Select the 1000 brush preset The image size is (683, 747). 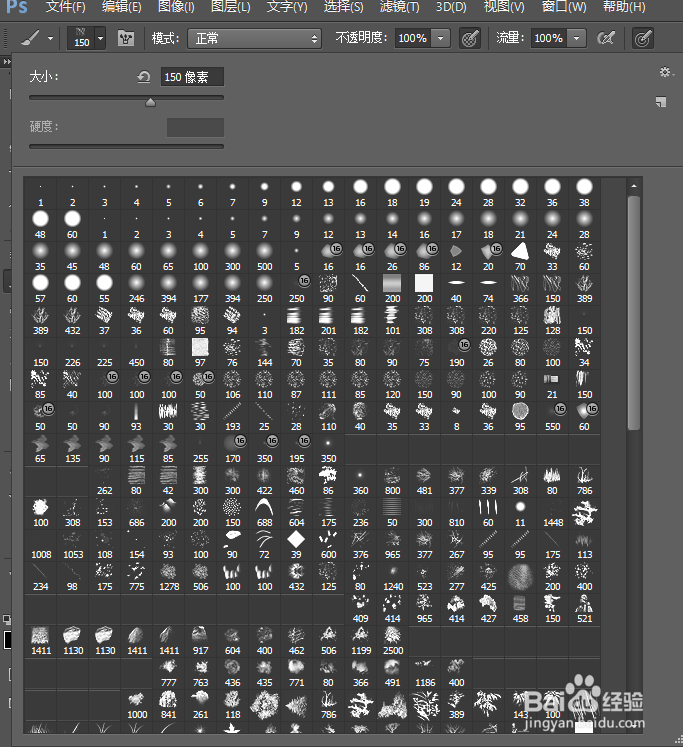pyautogui.click(x=137, y=705)
